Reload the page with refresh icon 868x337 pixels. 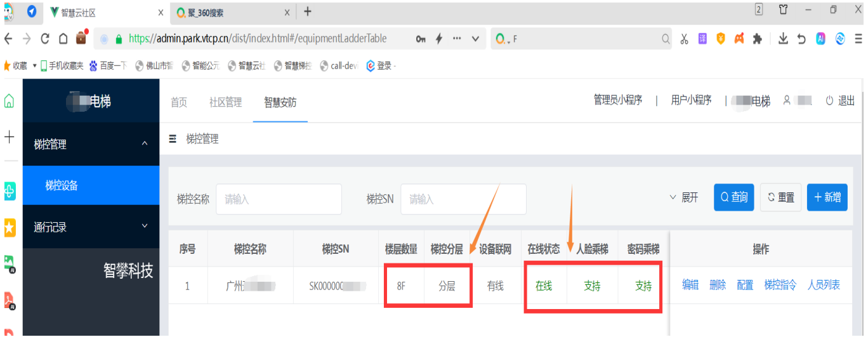(x=45, y=39)
